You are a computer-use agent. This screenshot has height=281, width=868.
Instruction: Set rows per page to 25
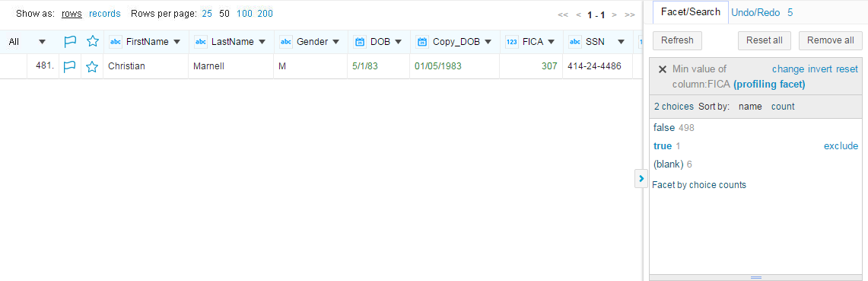point(207,13)
